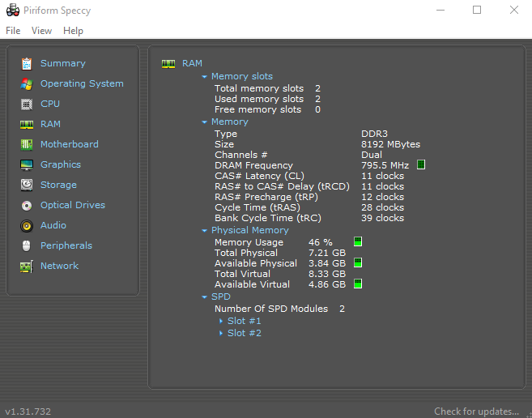Click the Summary clipboard icon
The image size is (532, 418).
tap(27, 63)
